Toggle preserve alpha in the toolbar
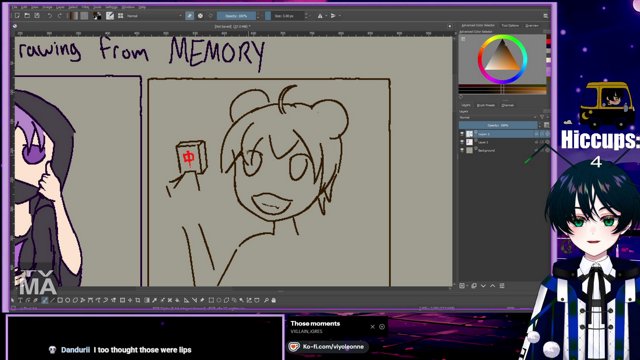The width and height of the screenshot is (640, 360). pyautogui.click(x=200, y=16)
